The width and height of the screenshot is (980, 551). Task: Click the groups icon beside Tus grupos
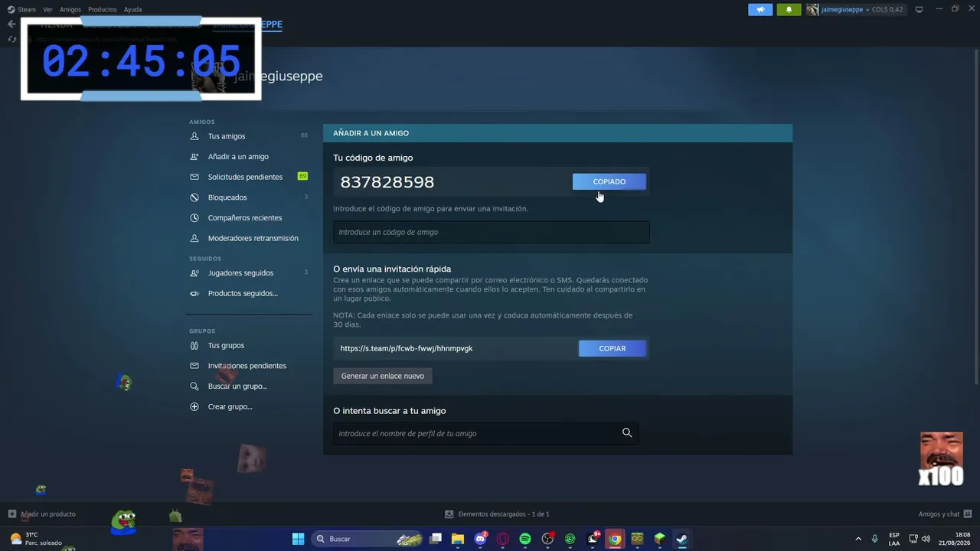pos(194,346)
